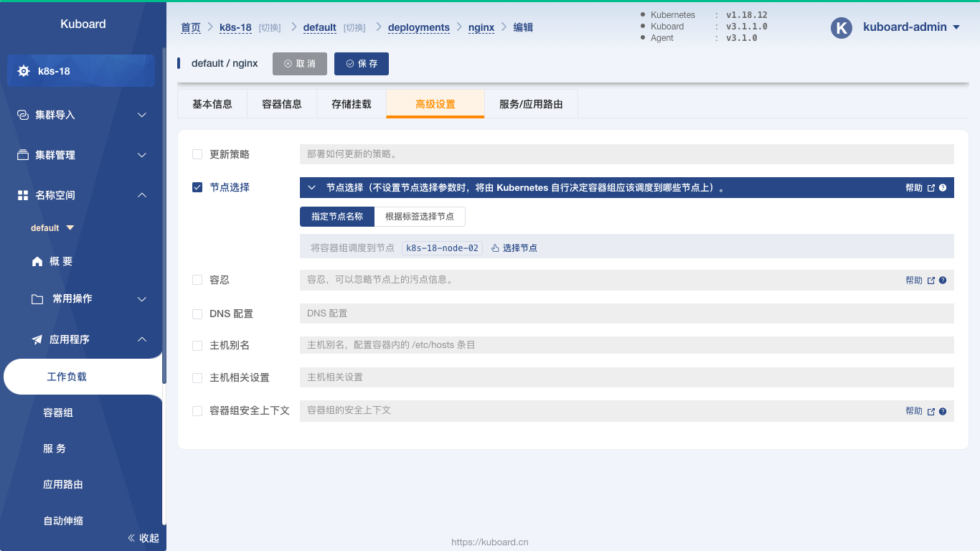This screenshot has height=551, width=980.
Task: Enable the 主机相关设置 checkbox
Action: pos(197,378)
